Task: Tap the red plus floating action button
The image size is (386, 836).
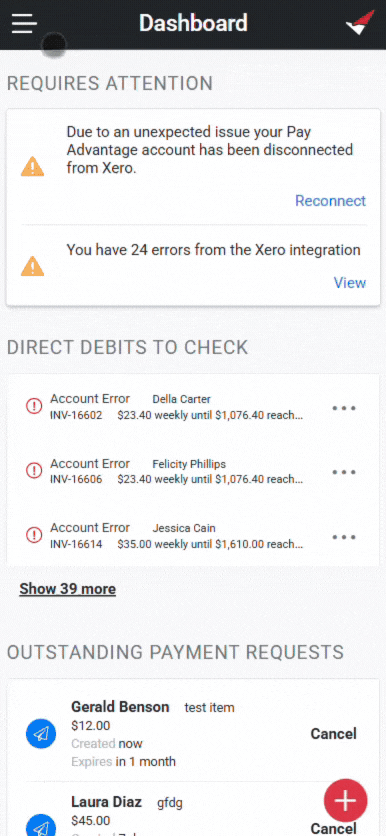Action: 345,801
